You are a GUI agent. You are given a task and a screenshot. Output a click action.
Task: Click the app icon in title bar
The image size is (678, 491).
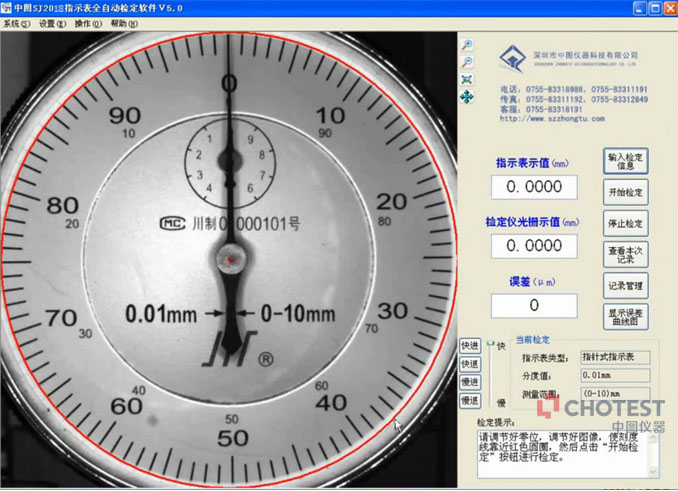[x=7, y=8]
